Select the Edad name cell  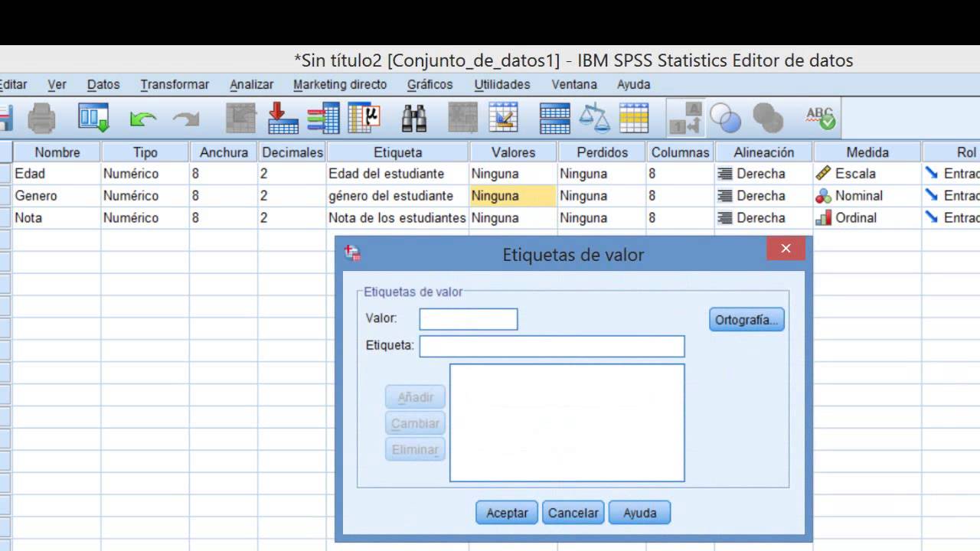point(57,174)
